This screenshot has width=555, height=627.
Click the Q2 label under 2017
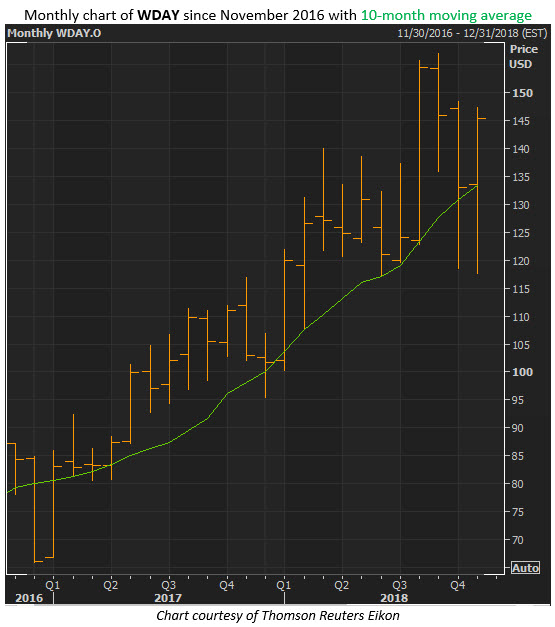[111, 585]
